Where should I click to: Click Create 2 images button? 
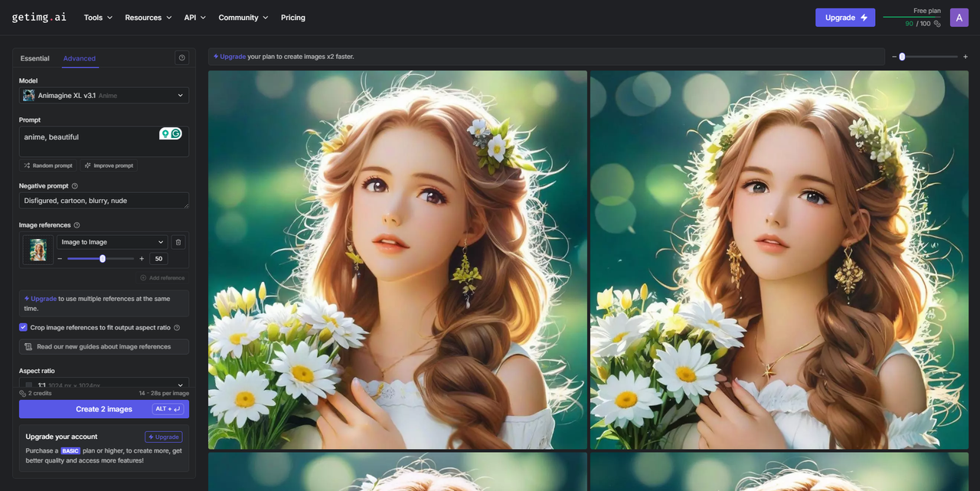point(104,409)
